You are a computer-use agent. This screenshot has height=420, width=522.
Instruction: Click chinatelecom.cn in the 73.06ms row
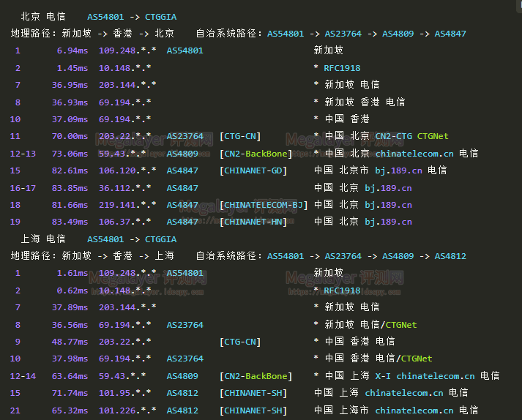click(x=414, y=154)
